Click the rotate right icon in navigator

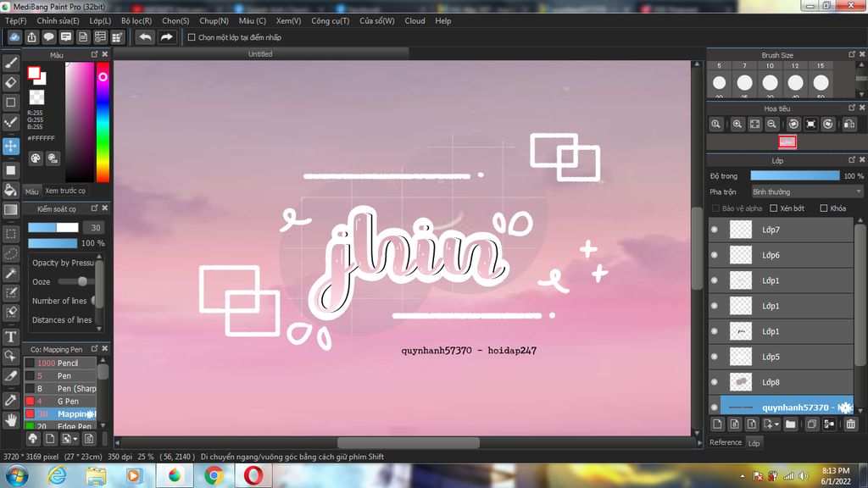tap(828, 124)
